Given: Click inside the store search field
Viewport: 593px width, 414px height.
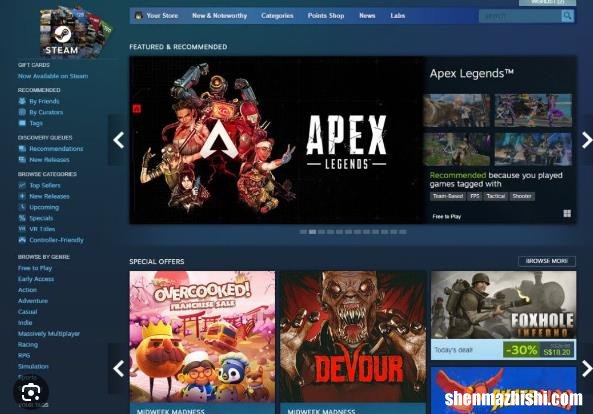Looking at the screenshot, I should coord(520,16).
